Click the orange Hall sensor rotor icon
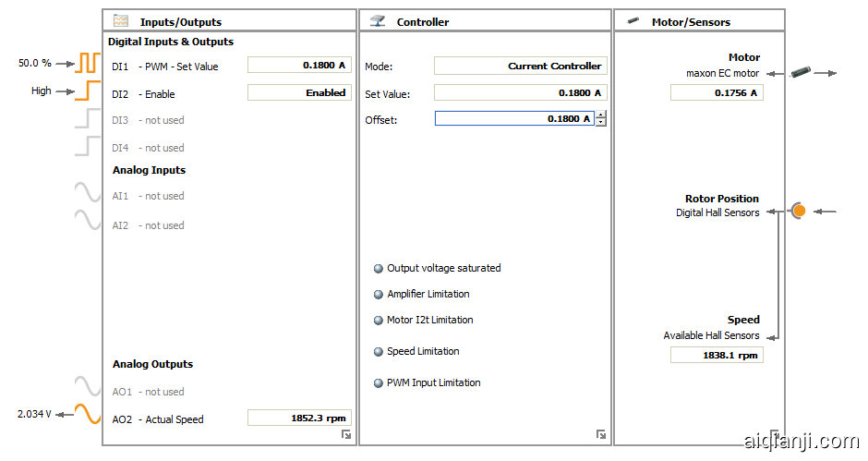 tap(799, 211)
